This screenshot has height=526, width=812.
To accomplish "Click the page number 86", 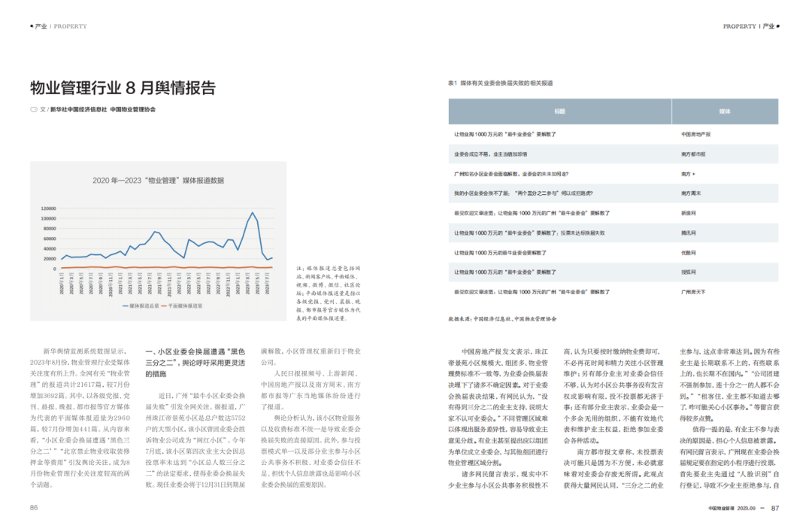I will coord(34,508).
